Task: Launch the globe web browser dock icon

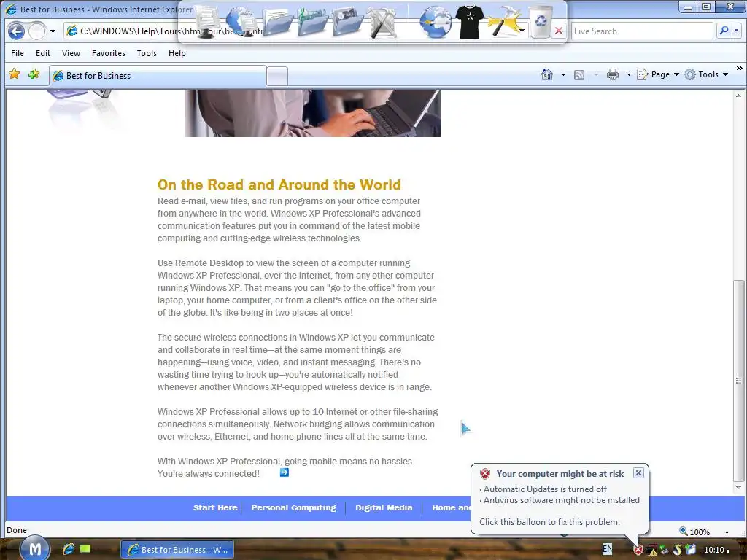Action: (436, 21)
